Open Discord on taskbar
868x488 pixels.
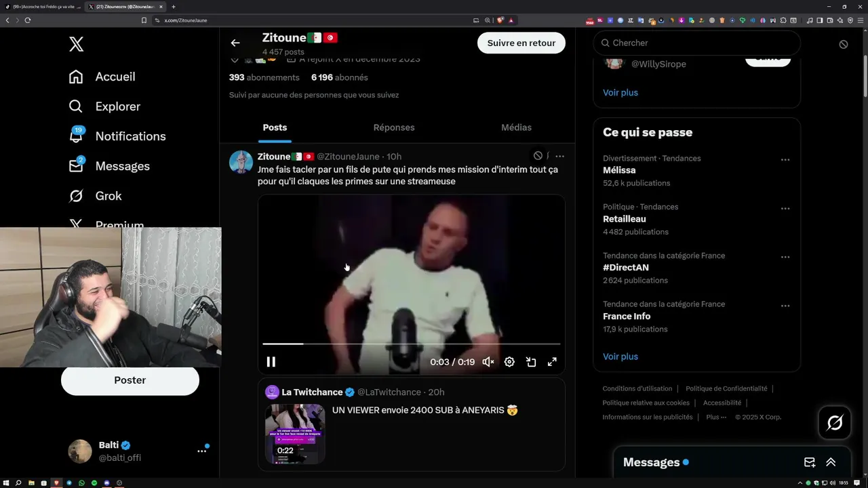[106, 483]
